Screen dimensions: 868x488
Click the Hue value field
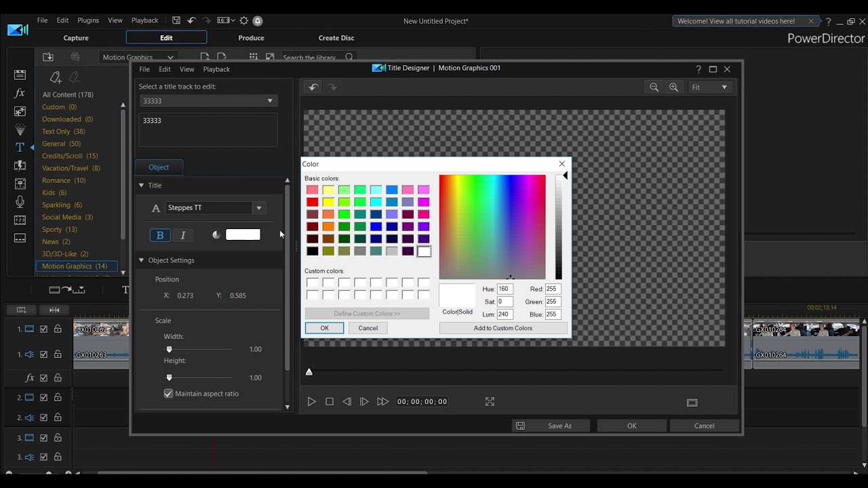point(504,289)
